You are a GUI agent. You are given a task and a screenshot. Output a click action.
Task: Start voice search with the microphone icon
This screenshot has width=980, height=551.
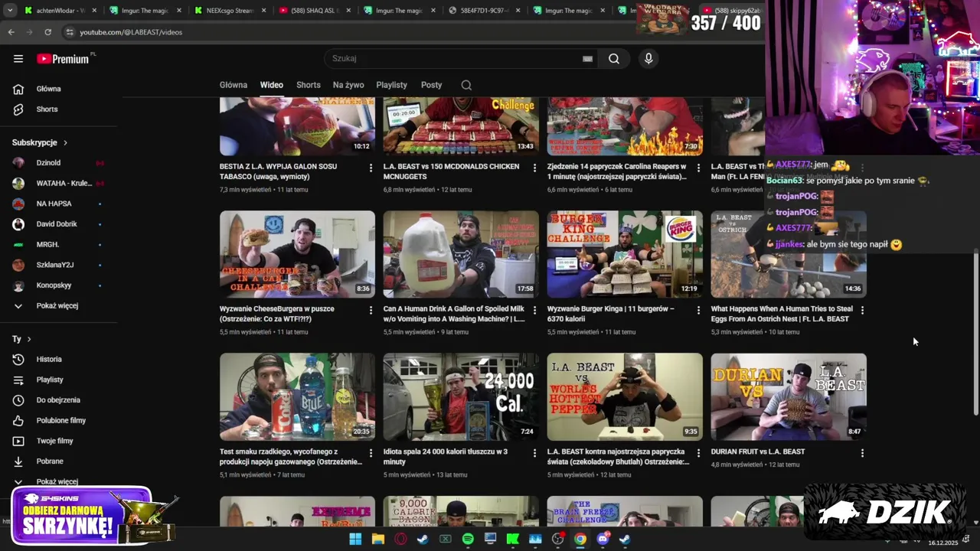(648, 58)
